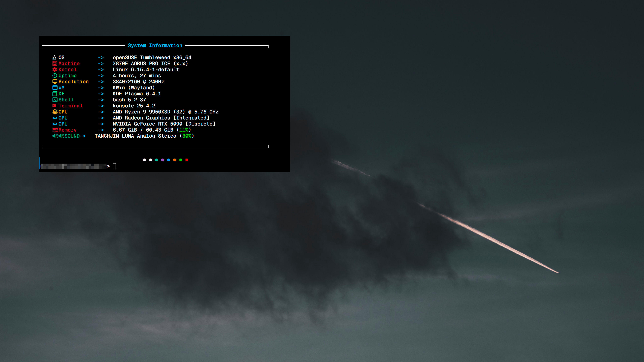Click the Memory label
The height and width of the screenshot is (362, 644).
coord(67,130)
